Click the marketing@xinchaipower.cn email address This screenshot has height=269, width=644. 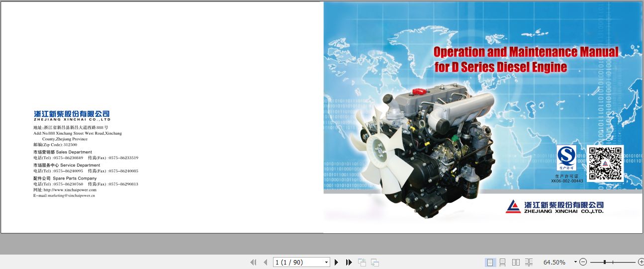tap(71, 196)
